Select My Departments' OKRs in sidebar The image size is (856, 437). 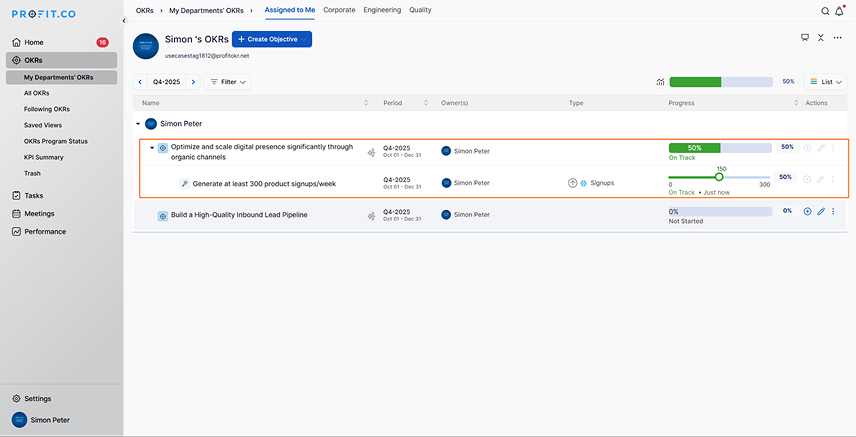coord(62,78)
